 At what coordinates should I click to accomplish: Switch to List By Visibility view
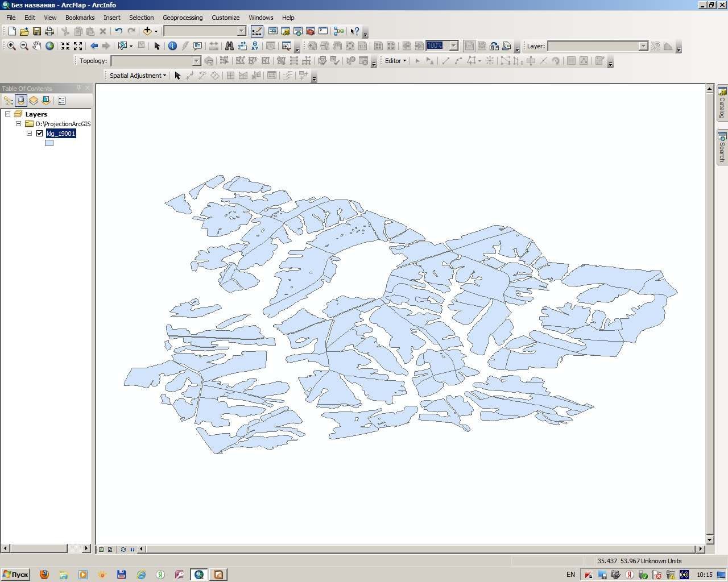click(x=34, y=101)
